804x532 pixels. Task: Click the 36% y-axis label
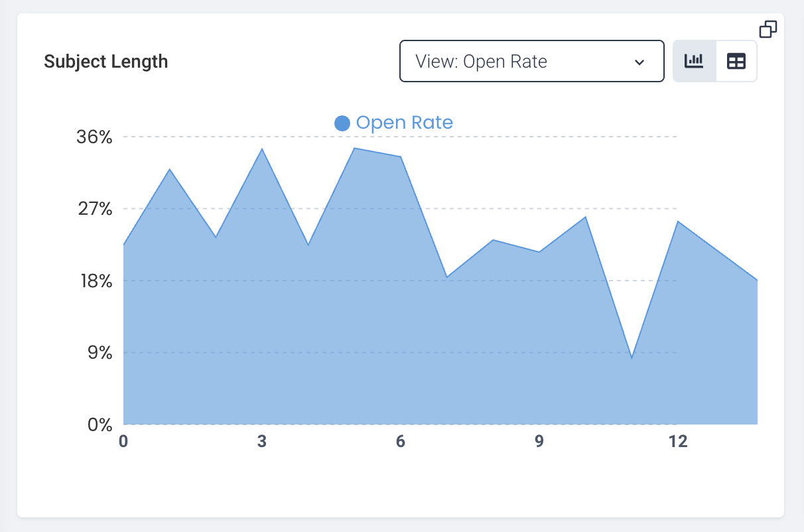(95, 137)
